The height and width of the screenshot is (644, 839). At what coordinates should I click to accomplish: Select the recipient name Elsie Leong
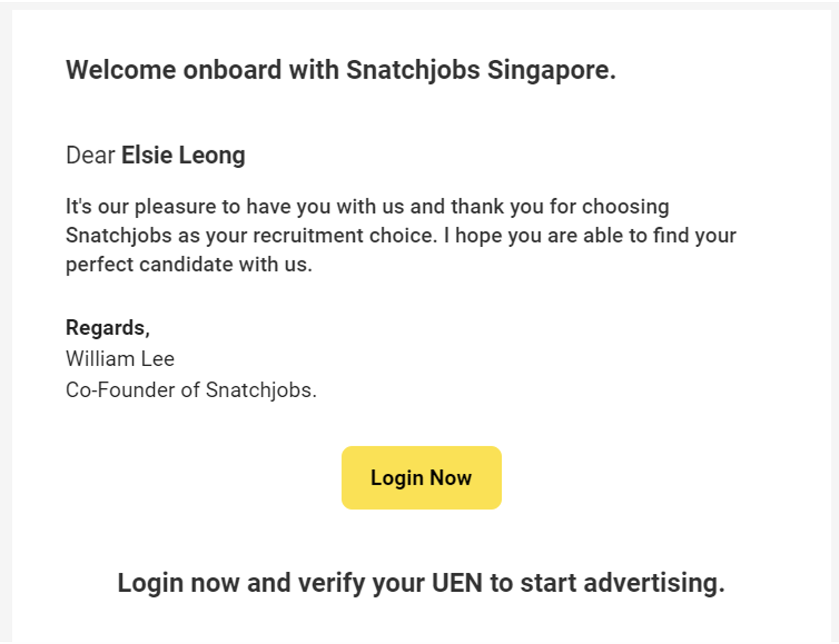pyautogui.click(x=183, y=155)
